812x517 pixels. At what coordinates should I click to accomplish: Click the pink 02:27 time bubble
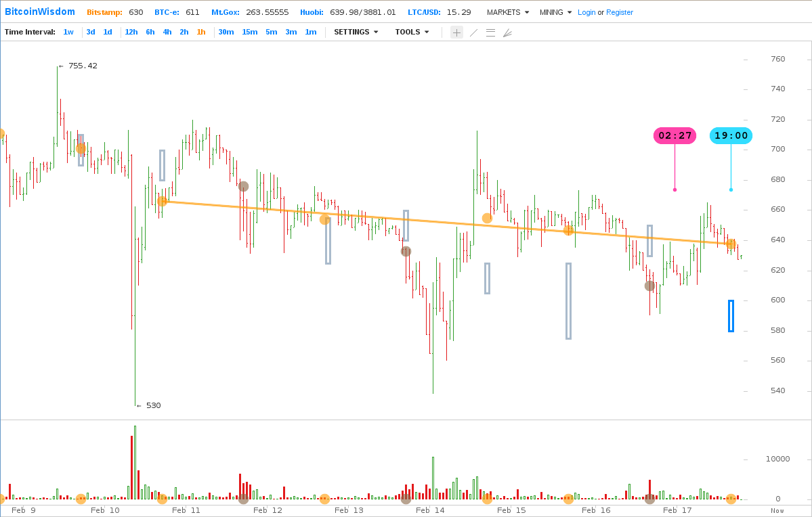675,135
